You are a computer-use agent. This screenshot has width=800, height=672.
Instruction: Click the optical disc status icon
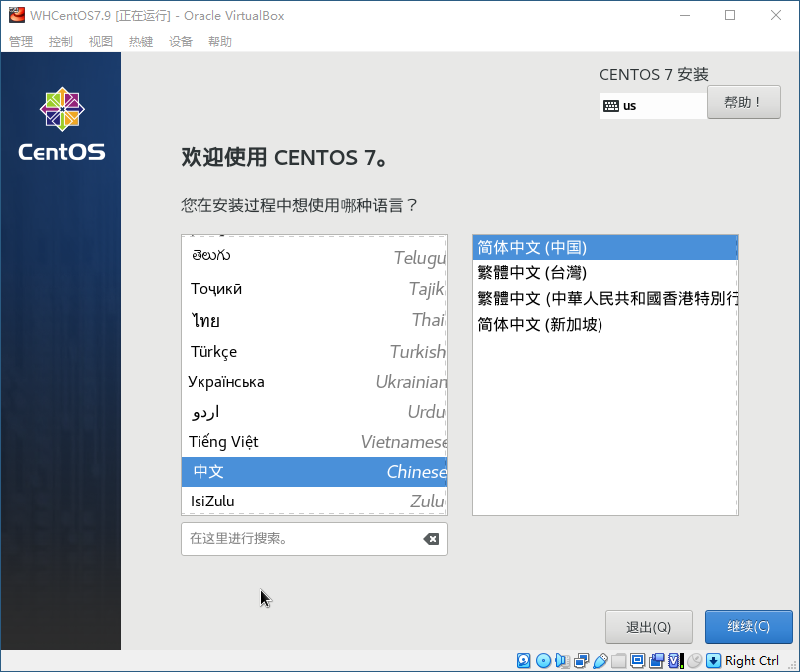[543, 661]
